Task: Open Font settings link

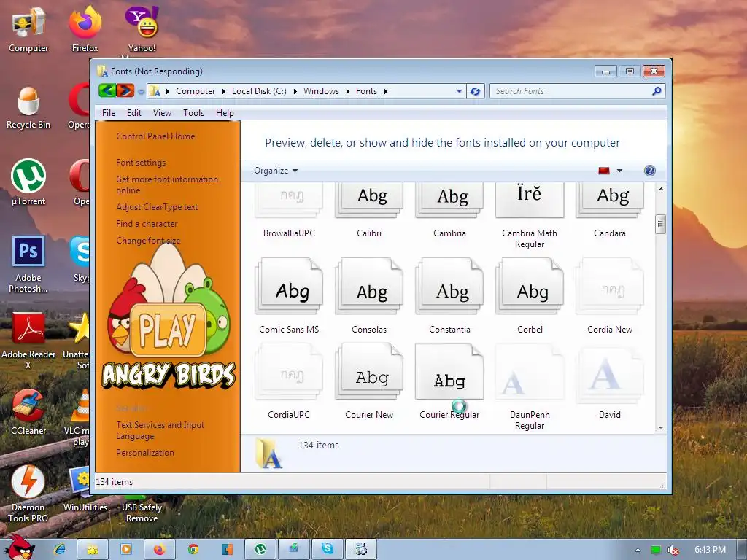Action: click(x=141, y=163)
